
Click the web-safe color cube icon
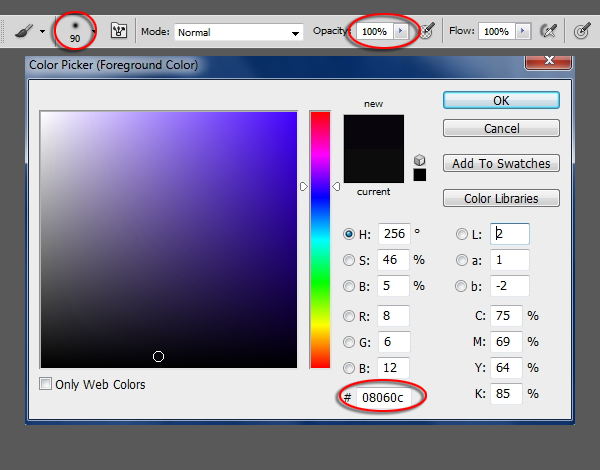tap(419, 160)
